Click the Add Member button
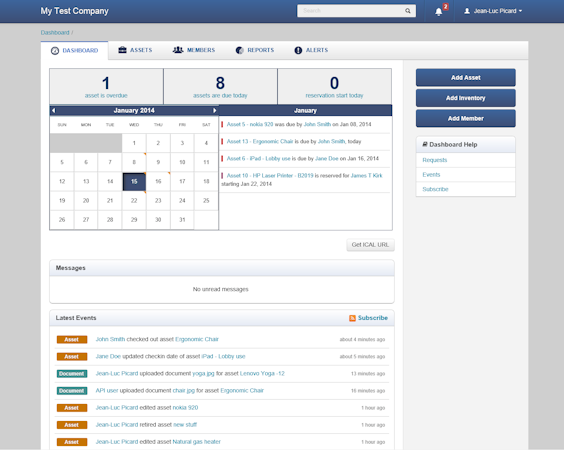The width and height of the screenshot is (564, 450). point(465,118)
